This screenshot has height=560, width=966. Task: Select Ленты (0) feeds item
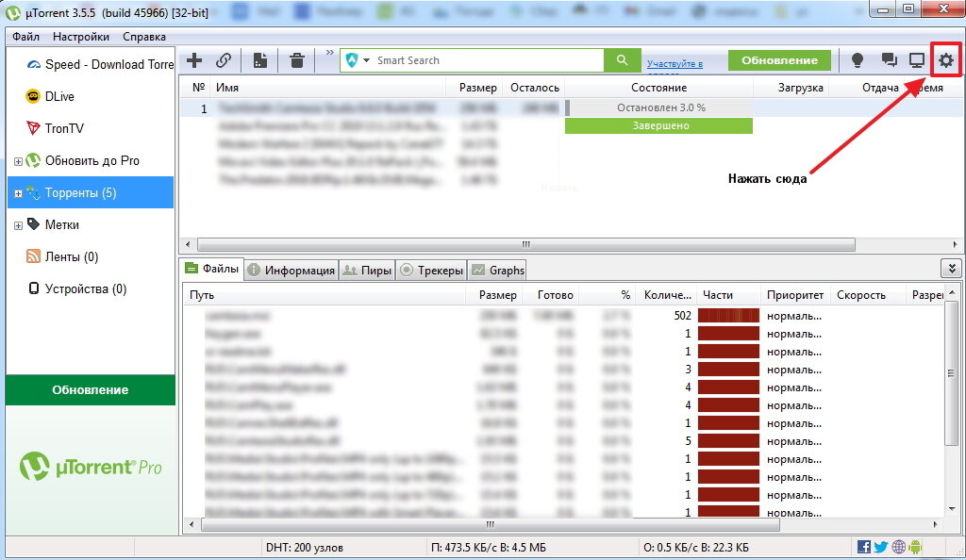click(x=61, y=256)
